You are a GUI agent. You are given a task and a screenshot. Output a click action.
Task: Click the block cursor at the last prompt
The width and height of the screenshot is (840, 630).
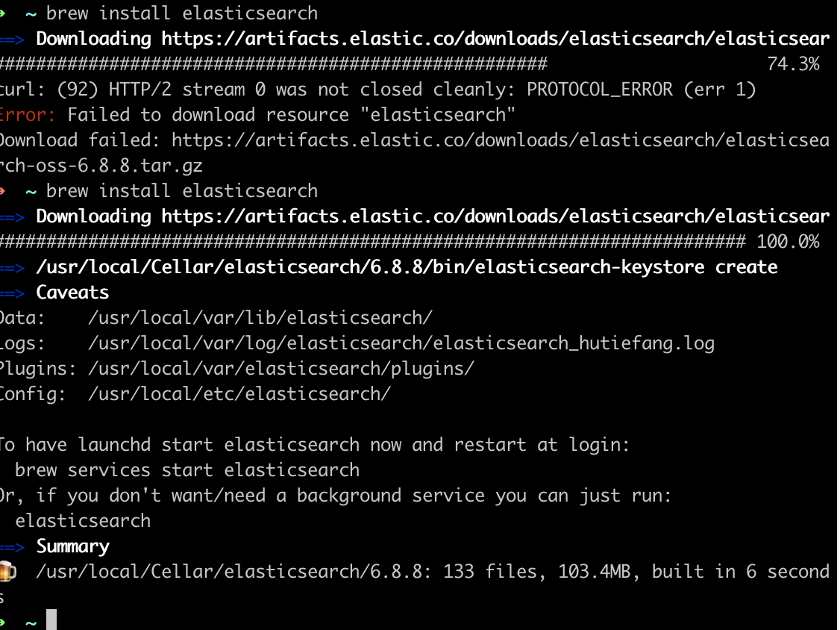point(51,621)
